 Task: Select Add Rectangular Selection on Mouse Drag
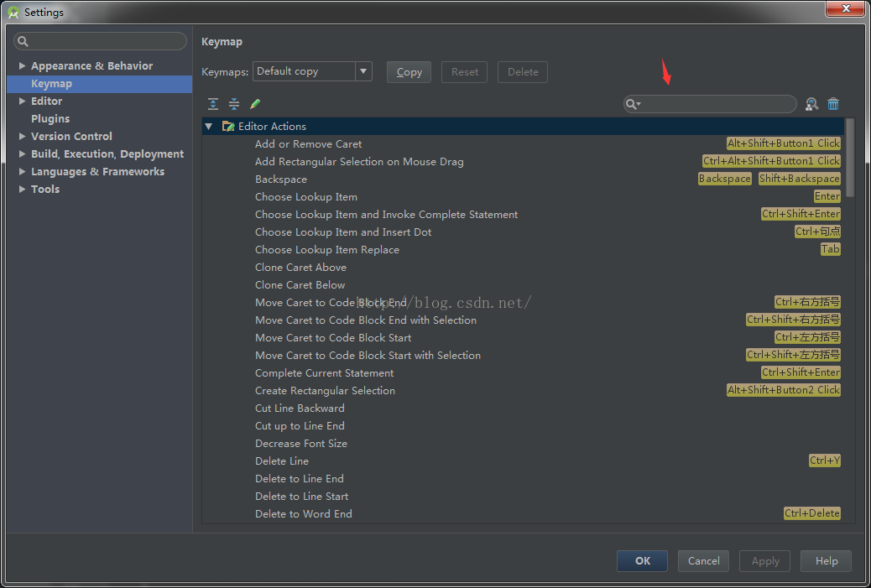[523, 162]
